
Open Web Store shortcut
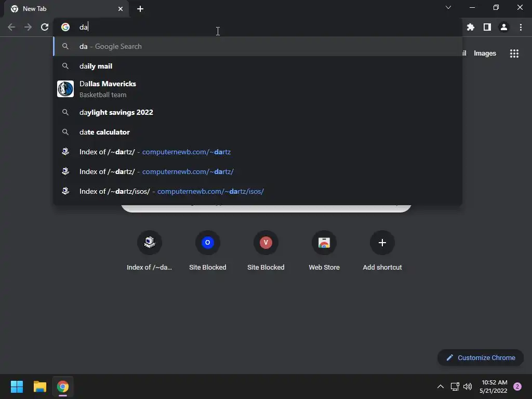tap(324, 250)
